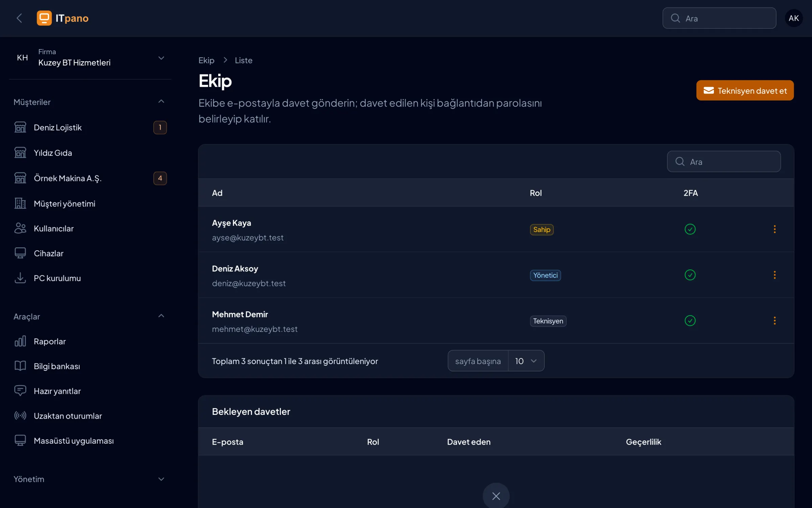Open Cihazlar devices page
The width and height of the screenshot is (812, 508).
point(90,253)
